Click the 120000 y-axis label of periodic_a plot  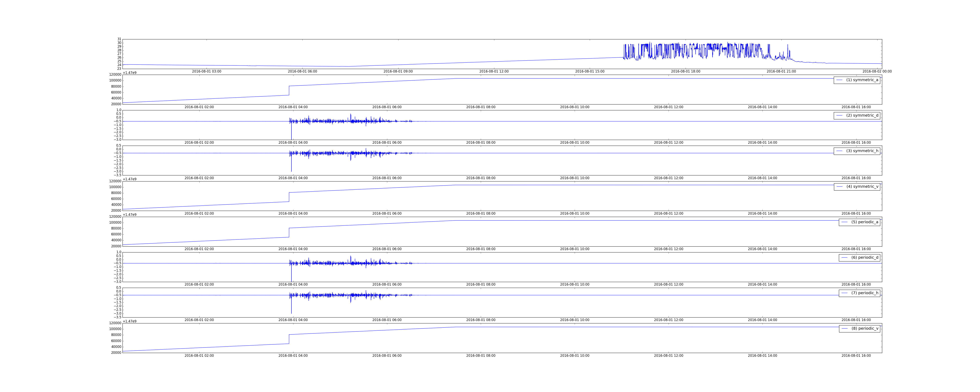coord(115,217)
